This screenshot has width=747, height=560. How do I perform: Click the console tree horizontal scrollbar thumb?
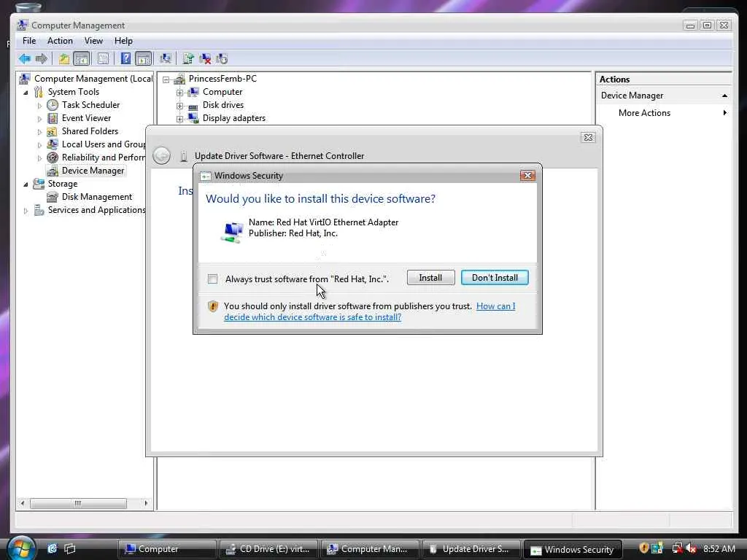tap(78, 503)
